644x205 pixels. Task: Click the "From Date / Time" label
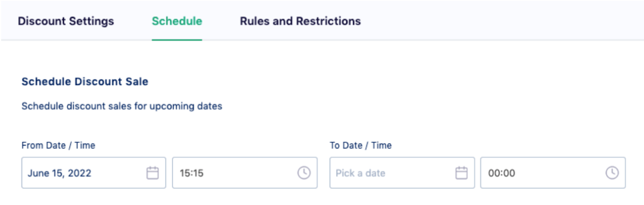(x=58, y=146)
